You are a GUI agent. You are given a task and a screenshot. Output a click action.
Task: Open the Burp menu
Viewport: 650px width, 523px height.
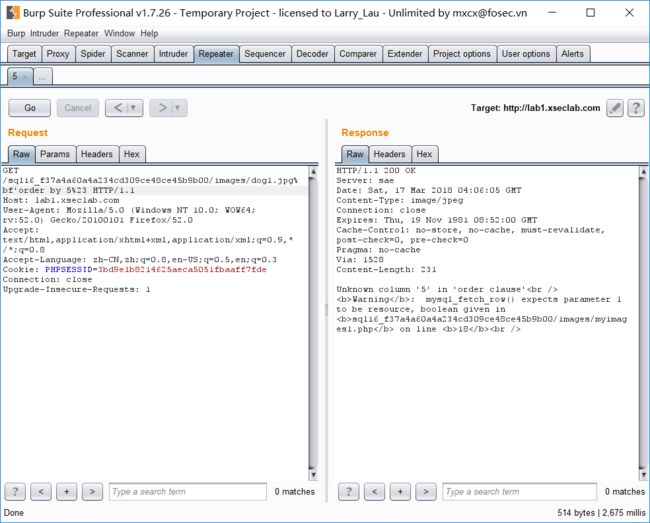(16, 33)
